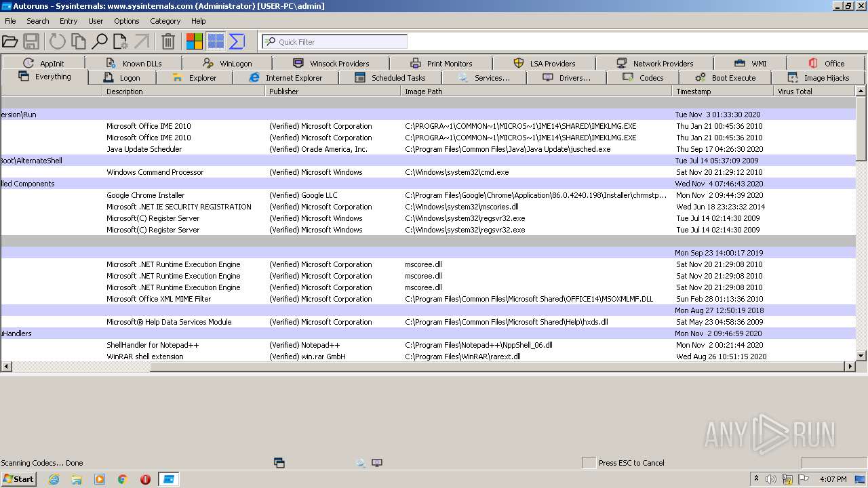Click the Refresh scan toolbar icon

tap(58, 42)
